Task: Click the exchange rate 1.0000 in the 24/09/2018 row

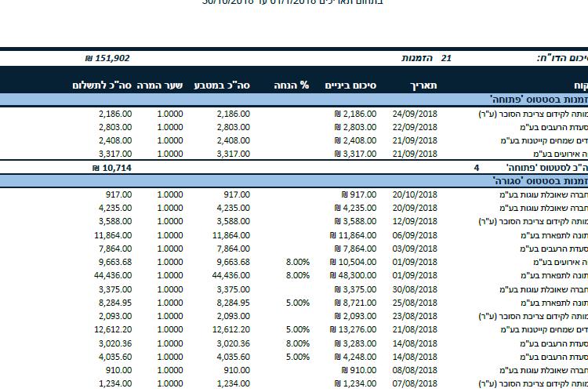Action: tap(170, 114)
